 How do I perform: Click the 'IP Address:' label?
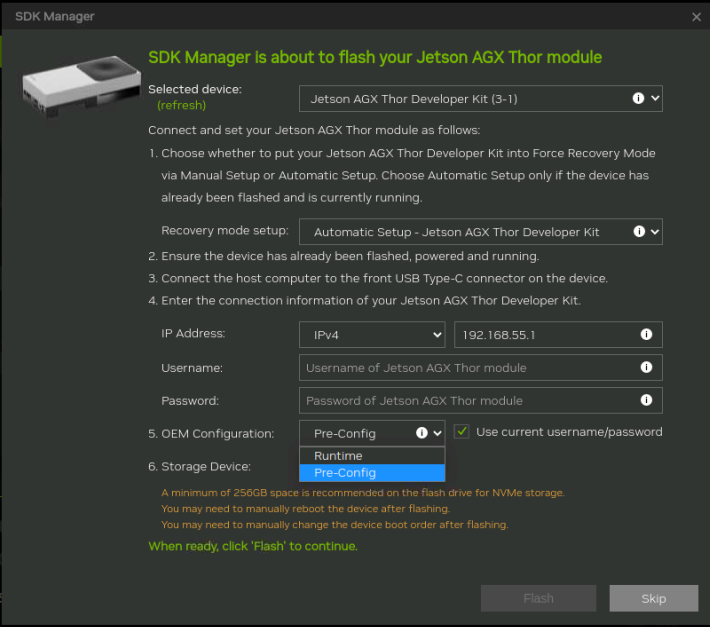coord(193,334)
